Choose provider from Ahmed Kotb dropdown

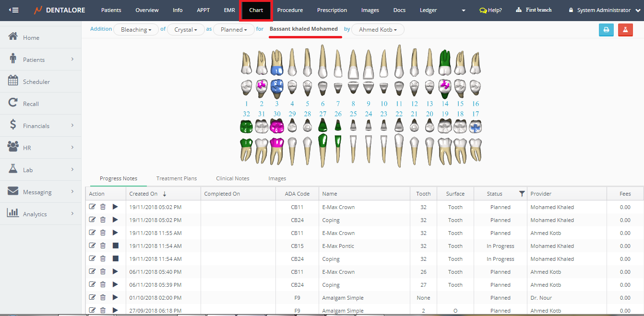click(x=378, y=30)
